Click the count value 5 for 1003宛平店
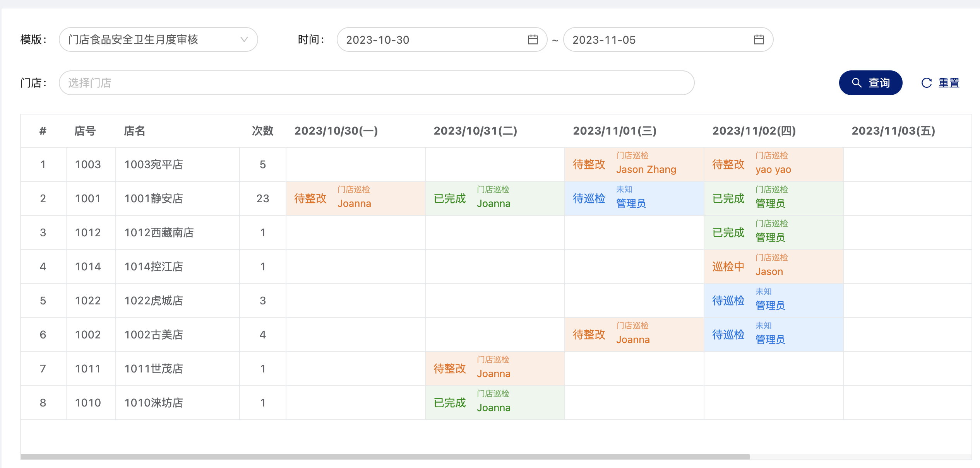This screenshot has width=980, height=468. click(263, 164)
